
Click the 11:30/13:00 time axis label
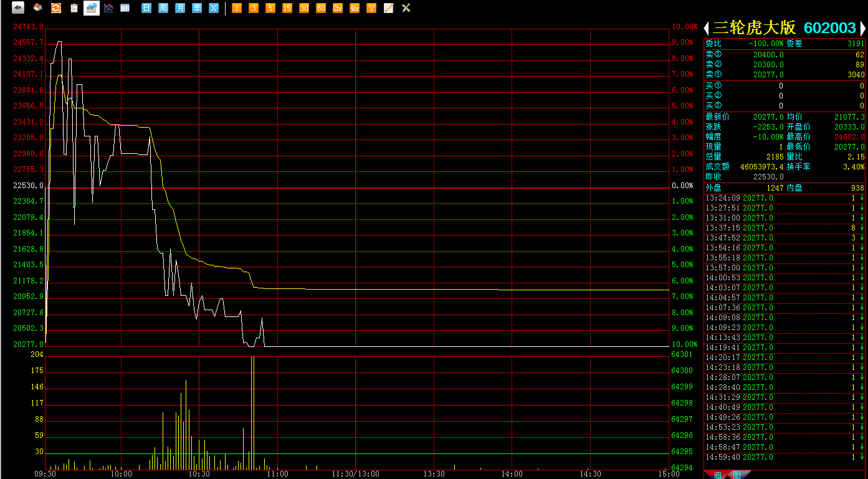[355, 474]
